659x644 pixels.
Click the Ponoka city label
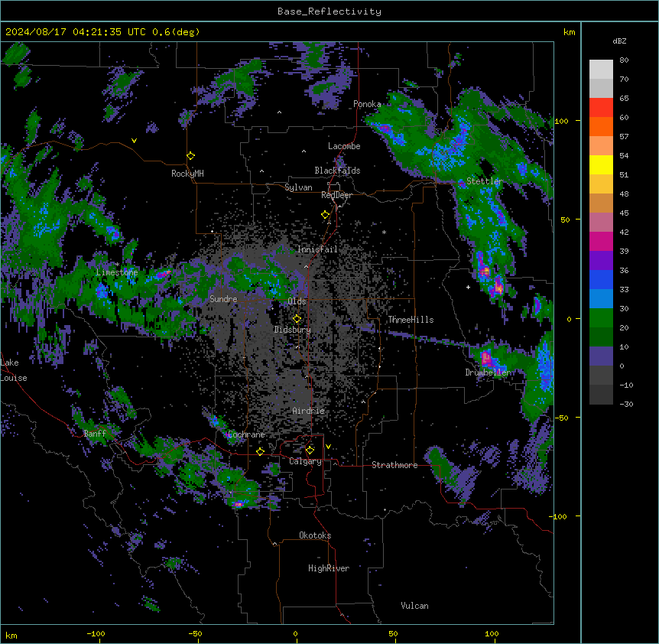click(x=367, y=104)
